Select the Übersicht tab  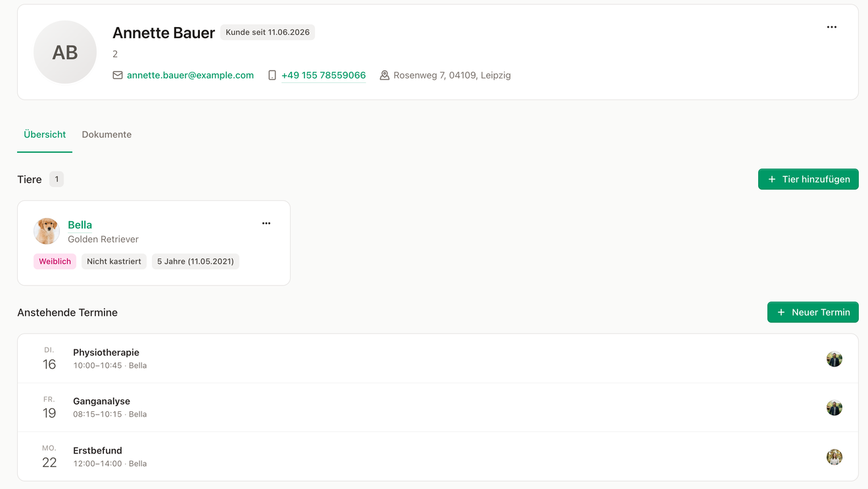click(45, 134)
